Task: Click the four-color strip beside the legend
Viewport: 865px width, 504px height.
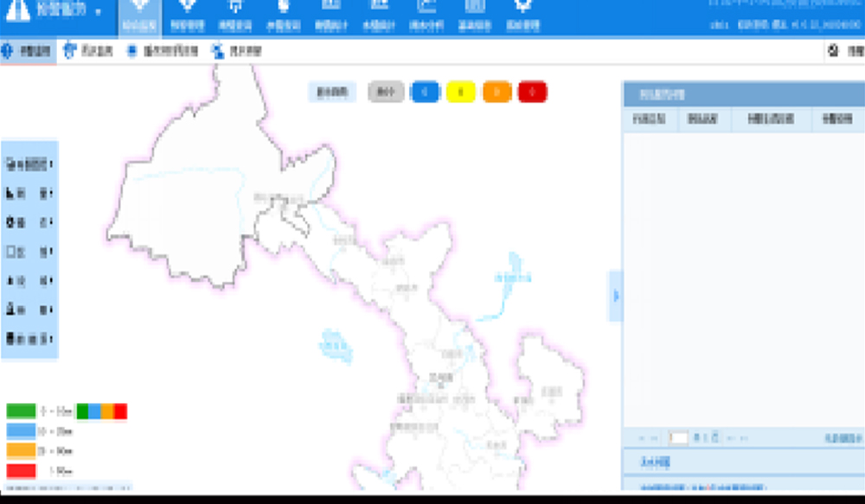Action: tap(101, 411)
